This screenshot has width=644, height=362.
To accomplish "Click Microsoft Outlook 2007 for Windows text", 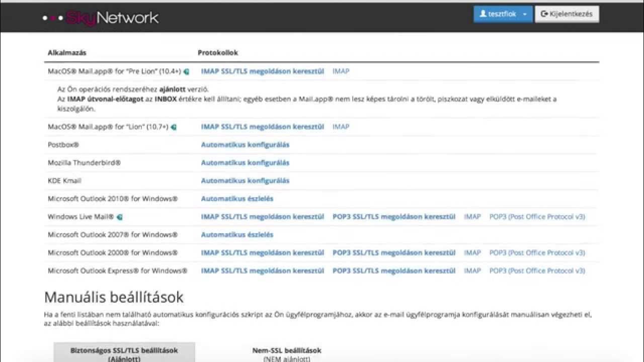I will coord(113,235).
